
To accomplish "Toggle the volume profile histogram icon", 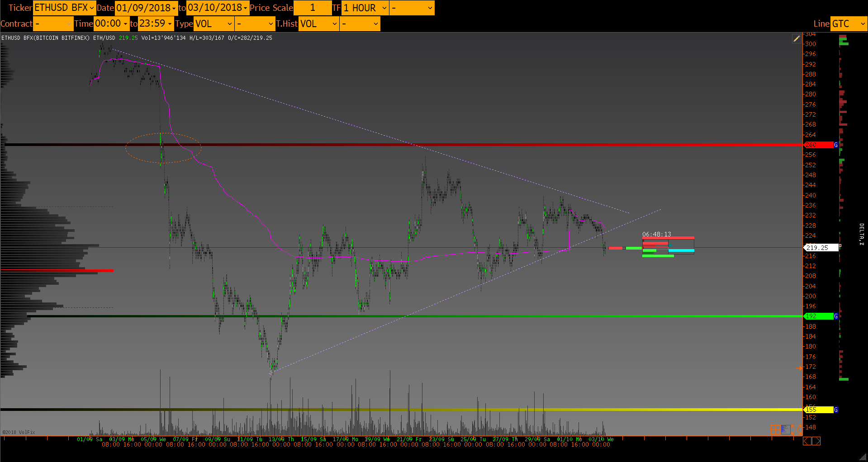I will pos(785,429).
